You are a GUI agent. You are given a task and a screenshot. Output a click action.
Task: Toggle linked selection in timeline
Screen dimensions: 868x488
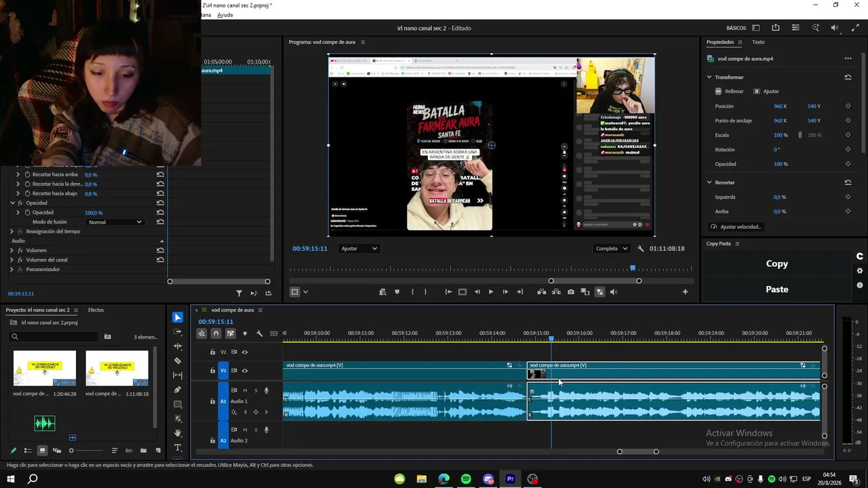click(x=231, y=333)
